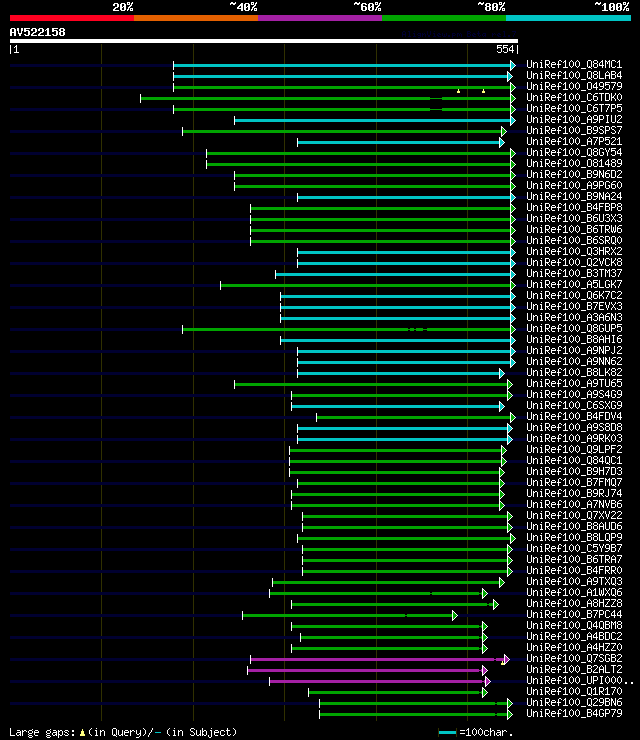This screenshot has width=640, height=740.
Task: Open hit UniRef100_Q8LAB4
Action: 574,76
